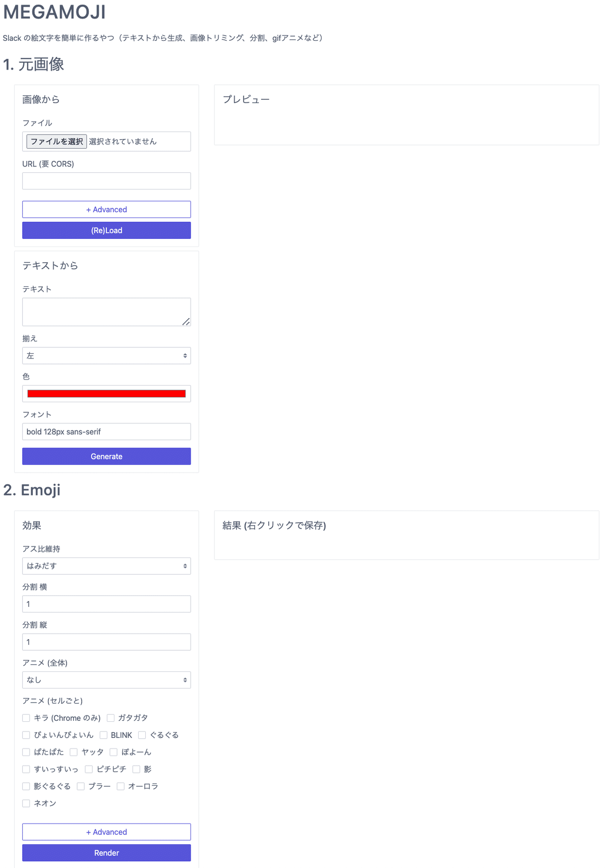Check the 影 checkbox

pyautogui.click(x=136, y=769)
